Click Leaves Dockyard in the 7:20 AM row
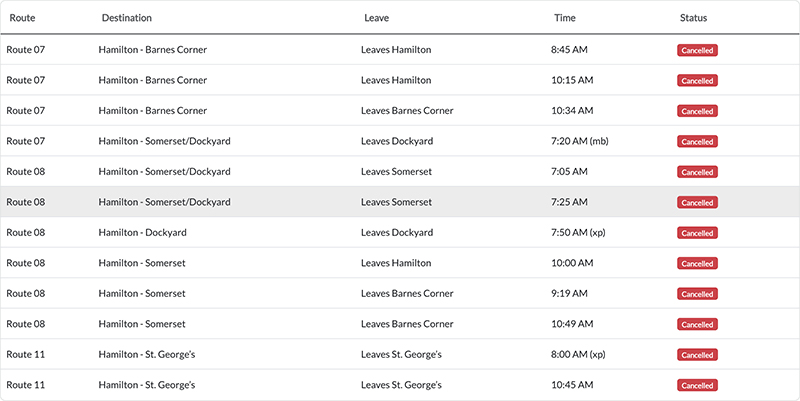 (x=397, y=142)
